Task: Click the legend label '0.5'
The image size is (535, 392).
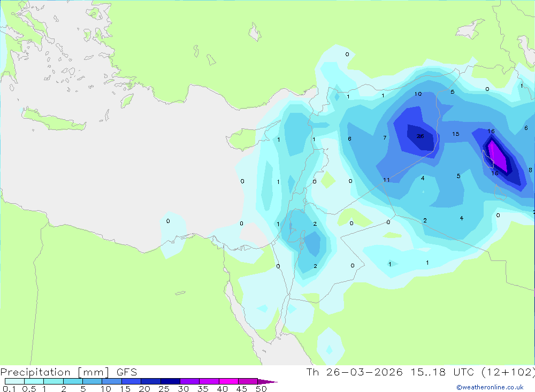Action: click(29, 389)
